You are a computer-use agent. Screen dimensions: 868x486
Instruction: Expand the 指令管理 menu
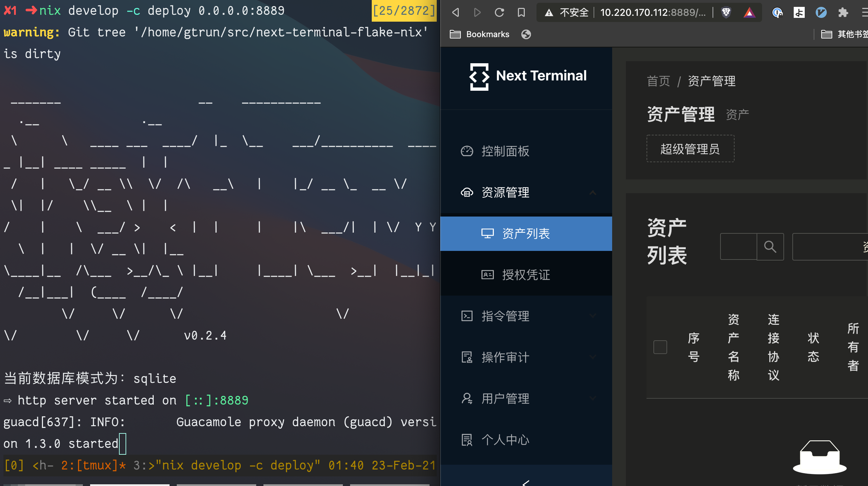526,316
